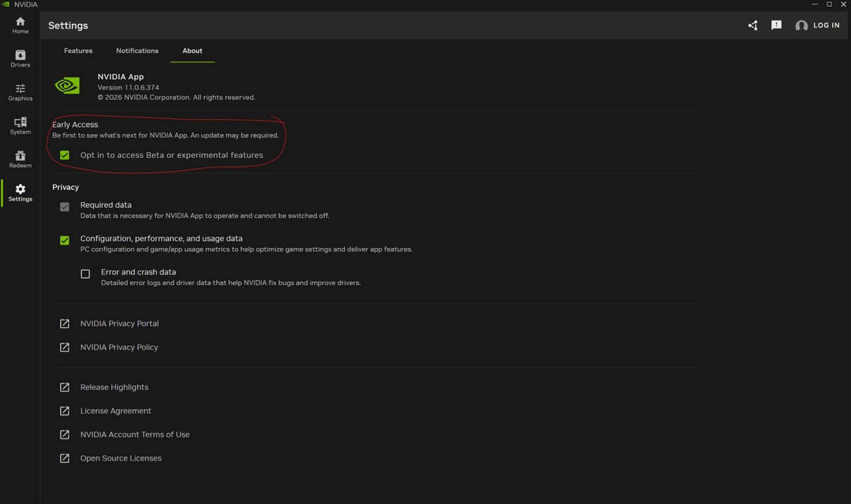Image resolution: width=851 pixels, height=504 pixels.
Task: Disable Configuration, performance, and usage data
Action: tap(65, 240)
